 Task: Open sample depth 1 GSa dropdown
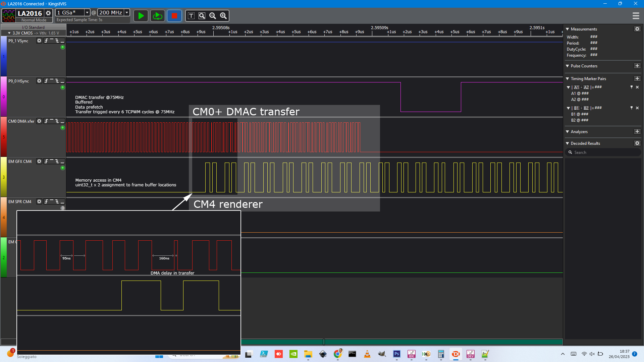tap(87, 12)
